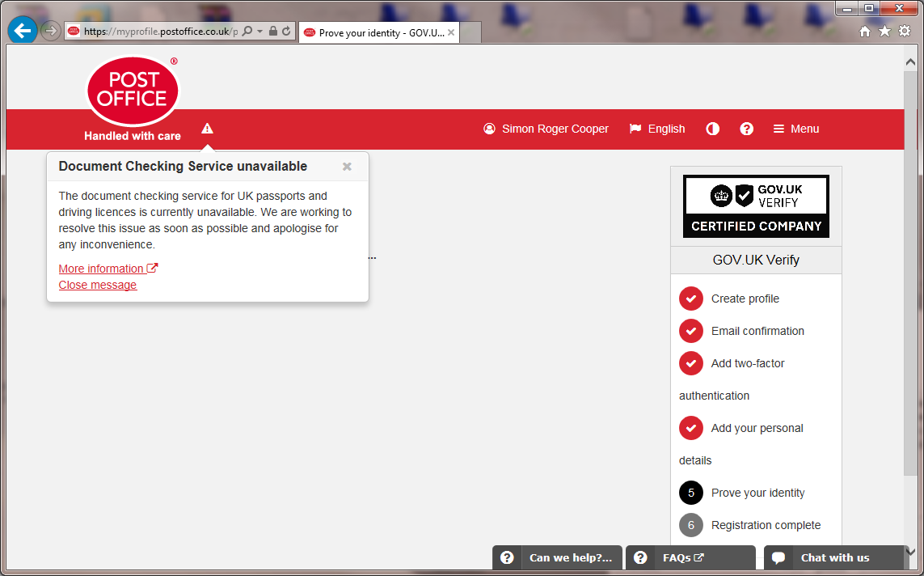Click the padlock security icon
The width and height of the screenshot is (924, 576).
pos(273,31)
